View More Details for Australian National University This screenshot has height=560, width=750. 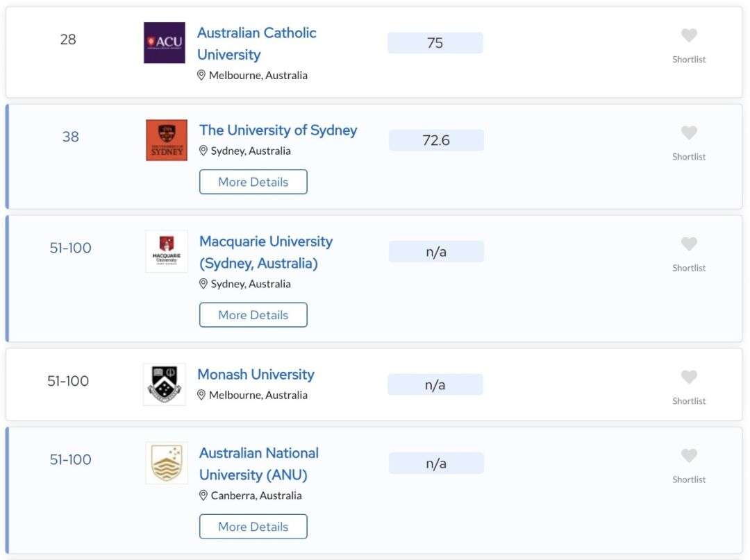pos(253,527)
